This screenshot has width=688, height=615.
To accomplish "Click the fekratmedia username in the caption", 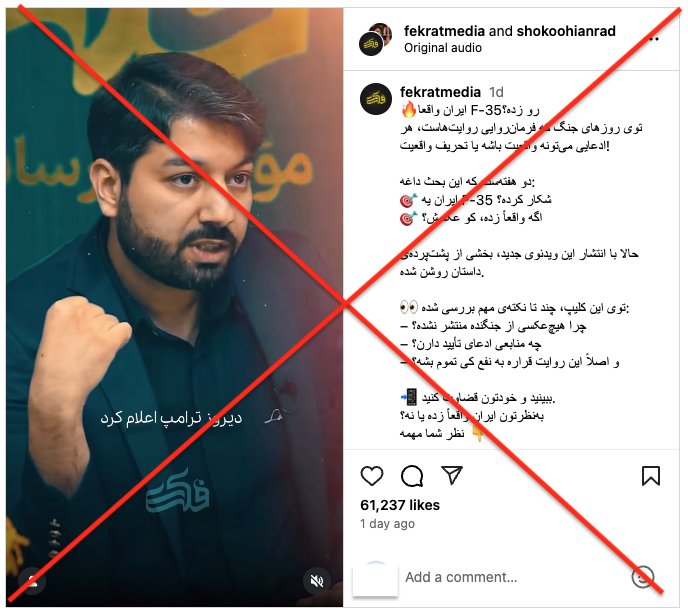I will [x=440, y=92].
